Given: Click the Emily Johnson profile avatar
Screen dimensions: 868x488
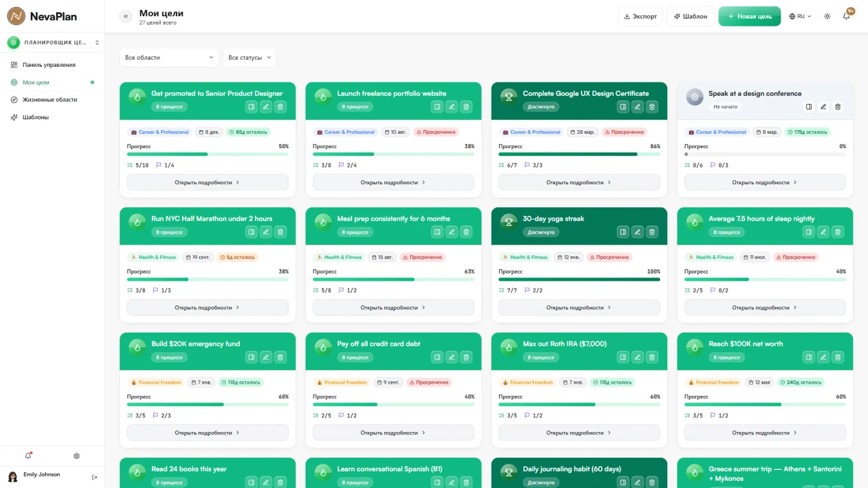Looking at the screenshot, I should pos(13,477).
